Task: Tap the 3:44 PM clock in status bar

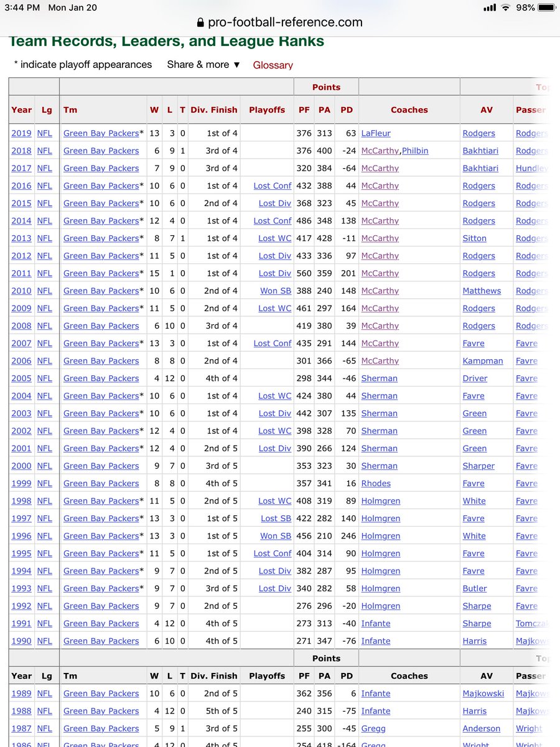Action: [x=23, y=7]
